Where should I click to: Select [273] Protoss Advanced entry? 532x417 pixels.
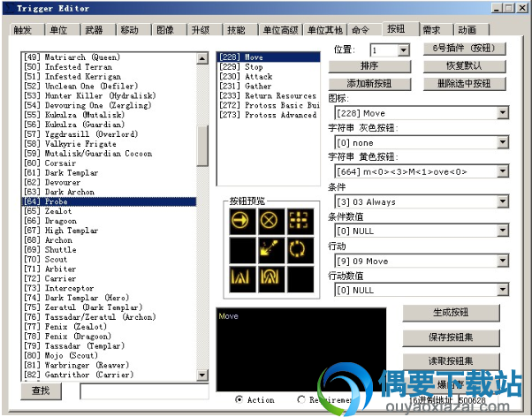pos(268,115)
